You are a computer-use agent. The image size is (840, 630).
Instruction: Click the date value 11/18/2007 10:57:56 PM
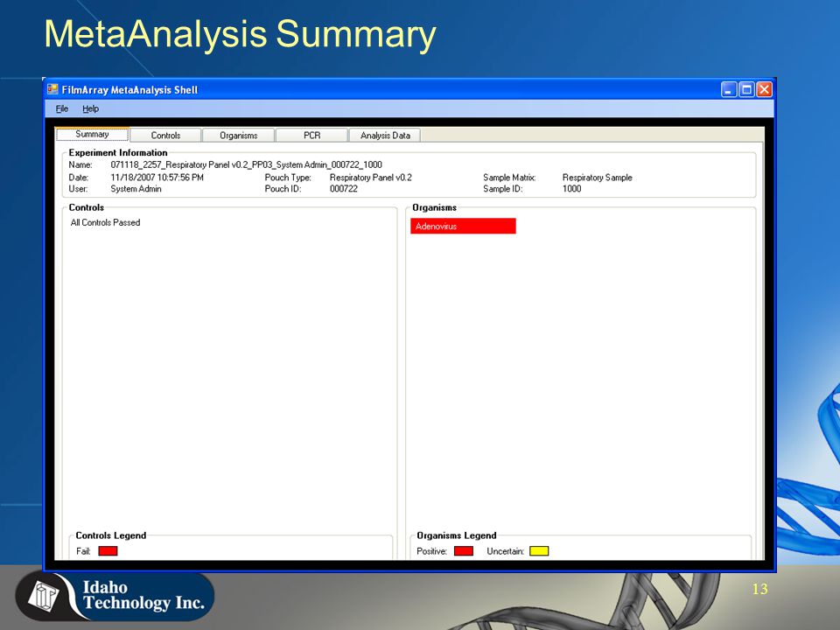click(x=157, y=178)
